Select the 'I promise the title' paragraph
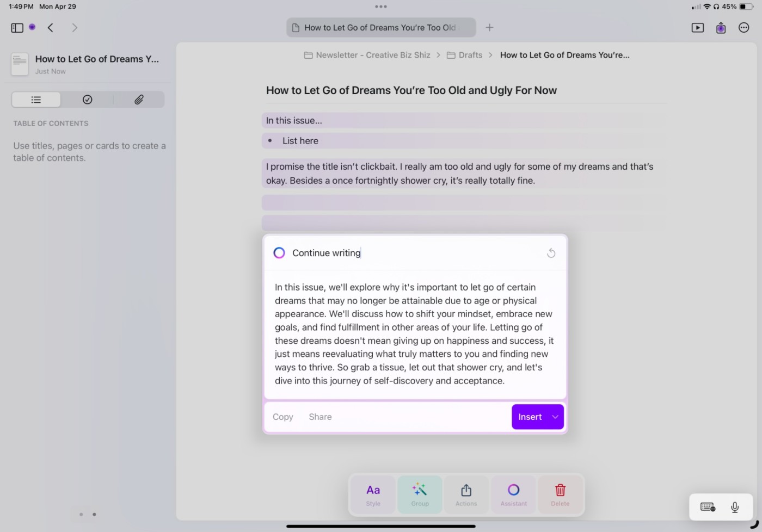The image size is (762, 532). tap(464, 174)
